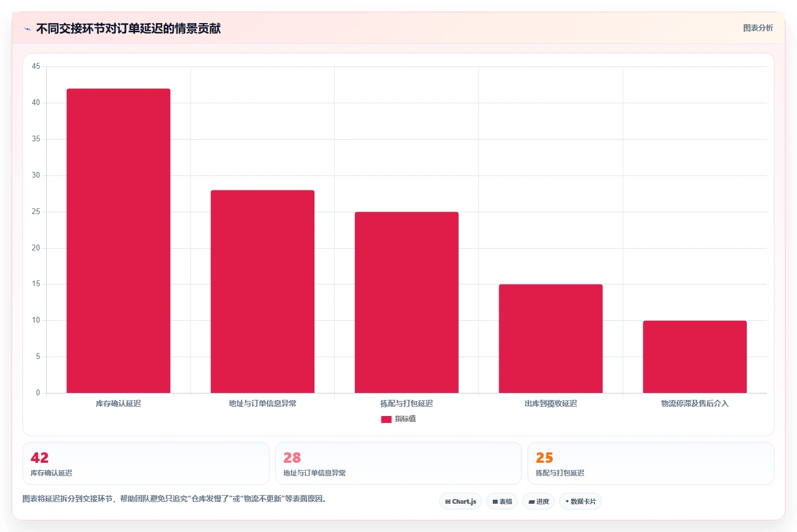
Task: Click the 表格 tag pill
Action: pyautogui.click(x=502, y=501)
